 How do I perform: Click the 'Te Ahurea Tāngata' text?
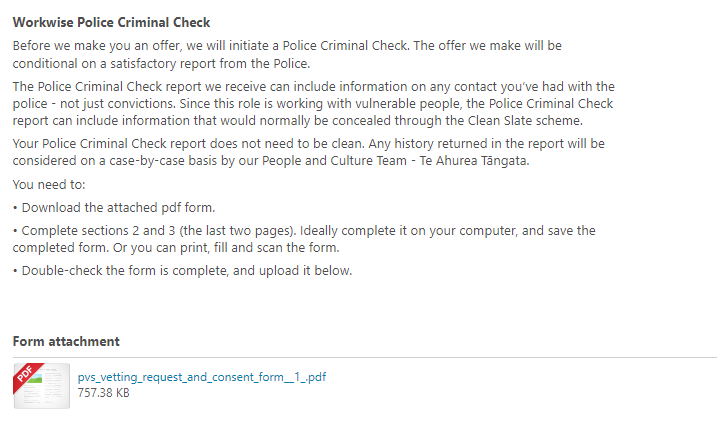click(x=474, y=161)
